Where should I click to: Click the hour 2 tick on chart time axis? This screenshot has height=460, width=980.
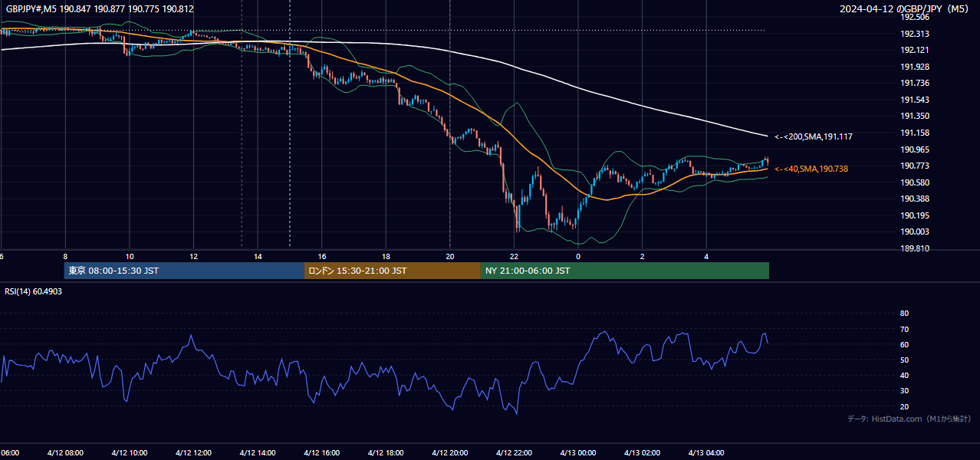tap(643, 257)
